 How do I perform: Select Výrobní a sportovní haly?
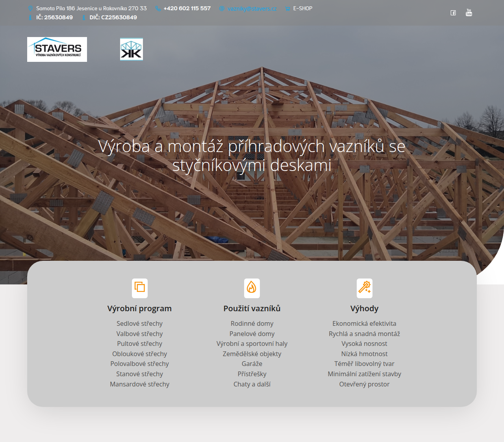pos(252,344)
